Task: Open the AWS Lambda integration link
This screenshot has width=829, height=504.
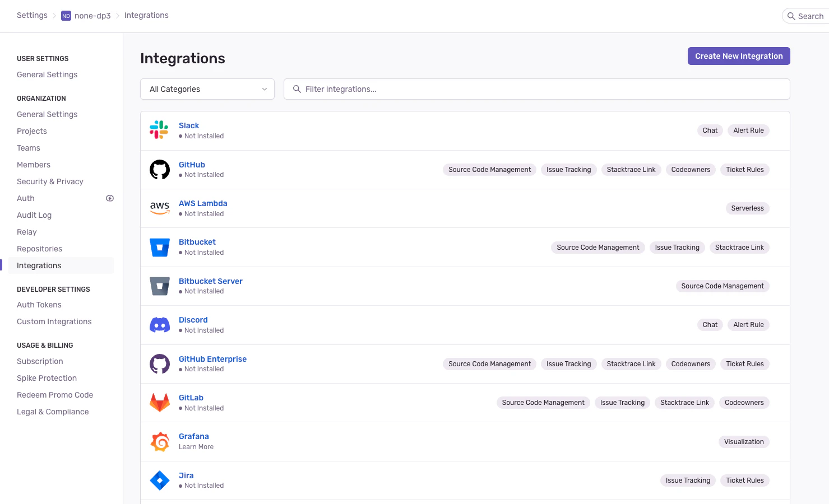Action: coord(203,203)
